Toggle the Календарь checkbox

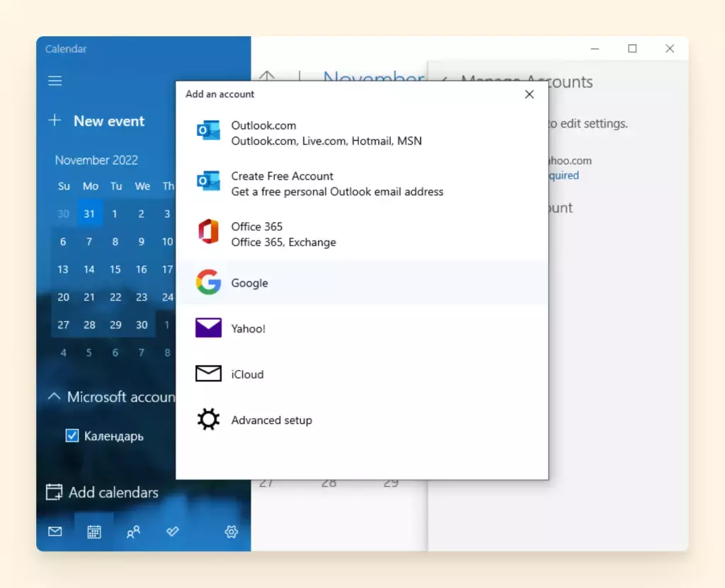(x=72, y=435)
